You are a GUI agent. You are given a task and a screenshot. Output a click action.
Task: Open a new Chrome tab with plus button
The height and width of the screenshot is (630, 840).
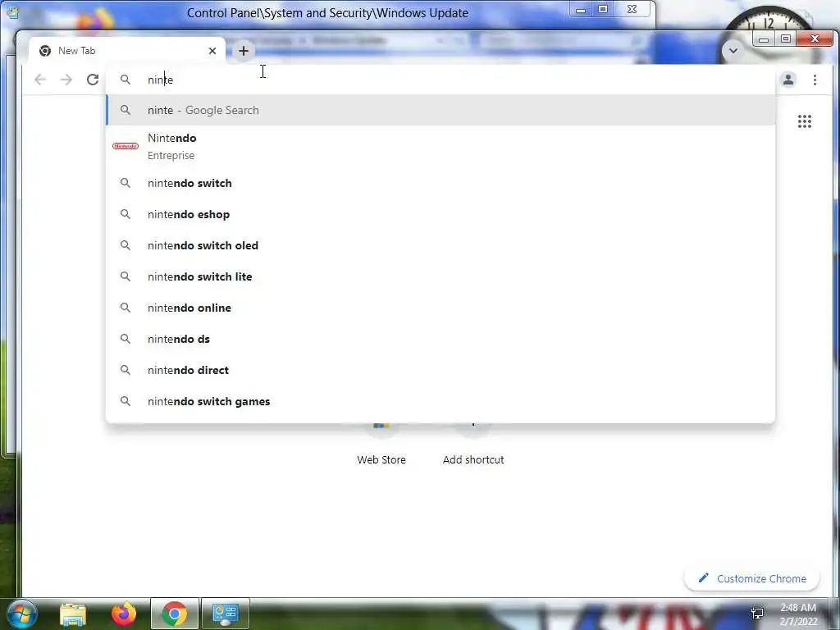243,51
